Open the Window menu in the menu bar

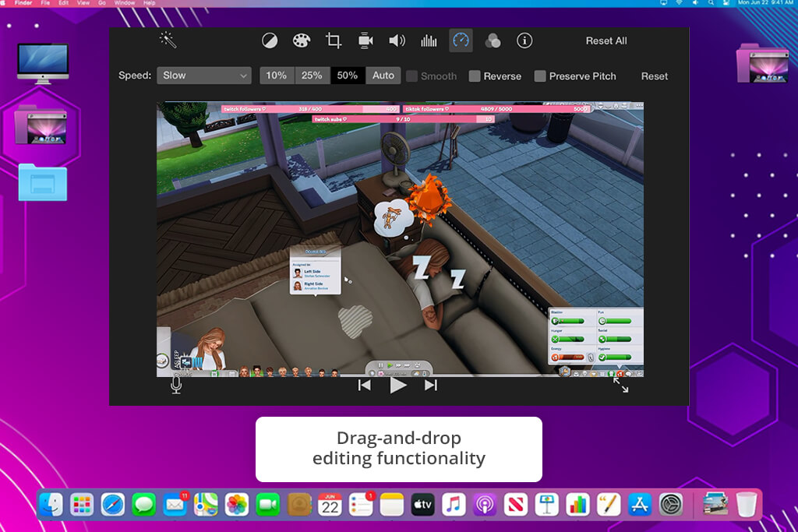125,2
